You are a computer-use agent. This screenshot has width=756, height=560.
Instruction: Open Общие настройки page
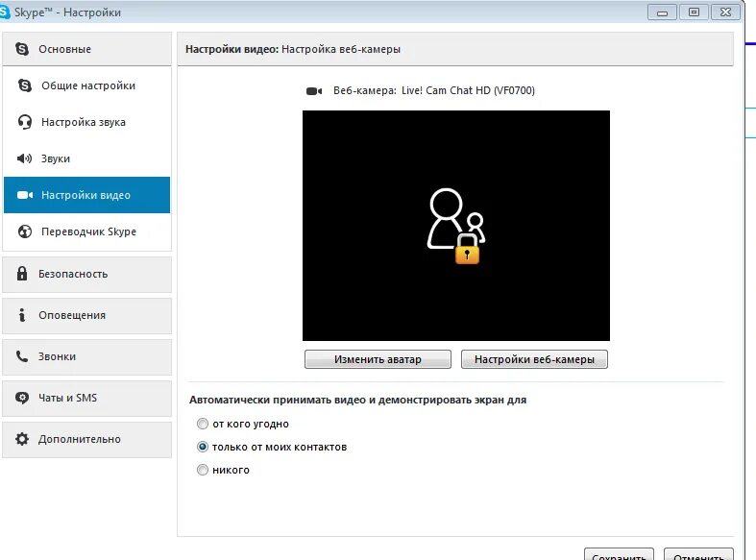(86, 85)
